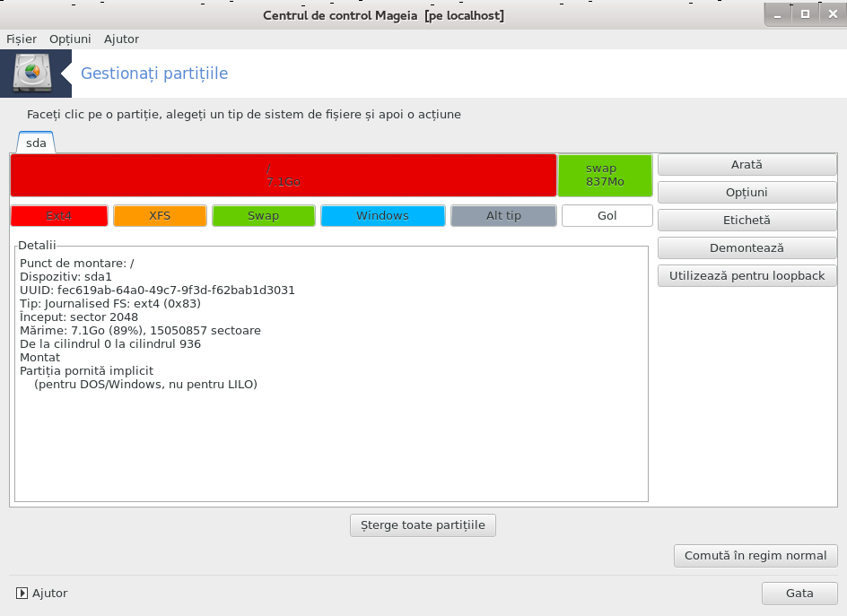Click the UUID line in Detalii

pos(157,291)
